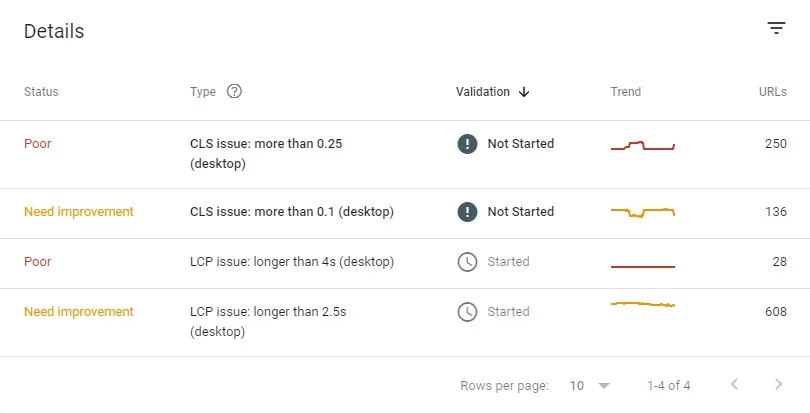Go to next page arrow
This screenshot has width=810, height=413.
coord(779,385)
